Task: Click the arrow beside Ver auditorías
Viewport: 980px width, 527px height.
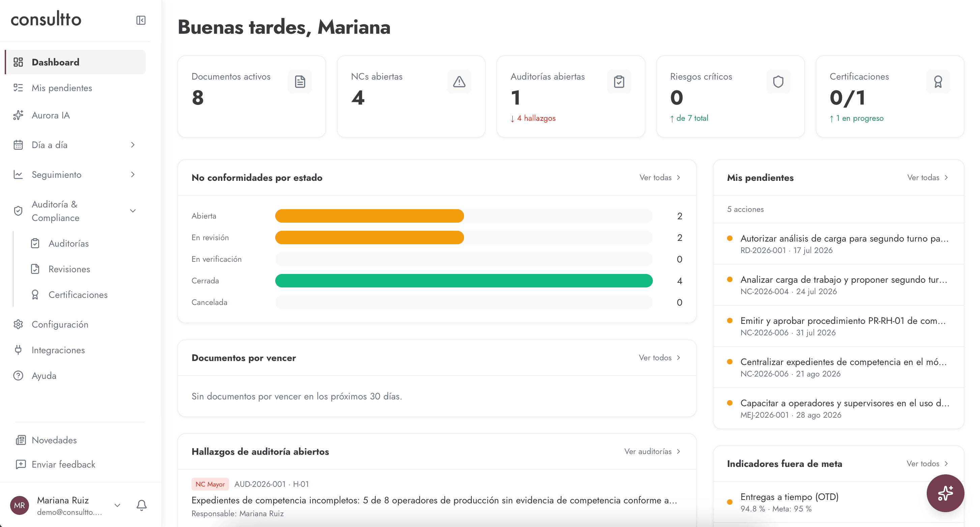Action: coord(679,451)
